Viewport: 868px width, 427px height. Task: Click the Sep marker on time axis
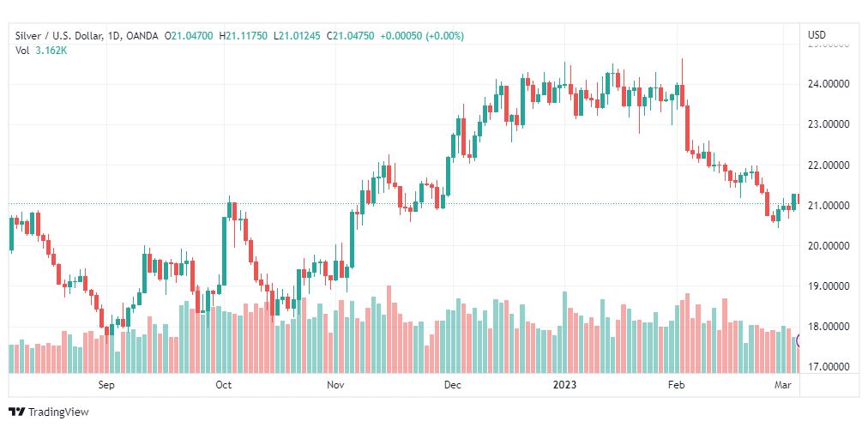point(106,385)
